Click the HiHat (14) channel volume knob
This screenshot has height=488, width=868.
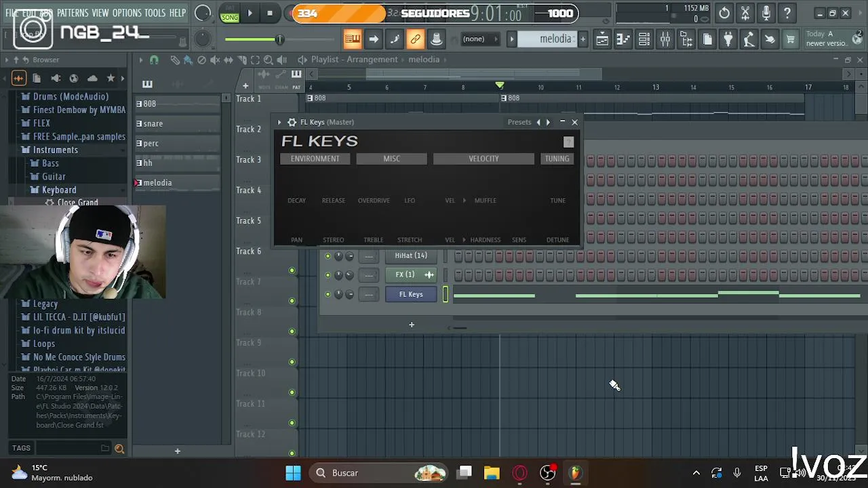pos(349,256)
